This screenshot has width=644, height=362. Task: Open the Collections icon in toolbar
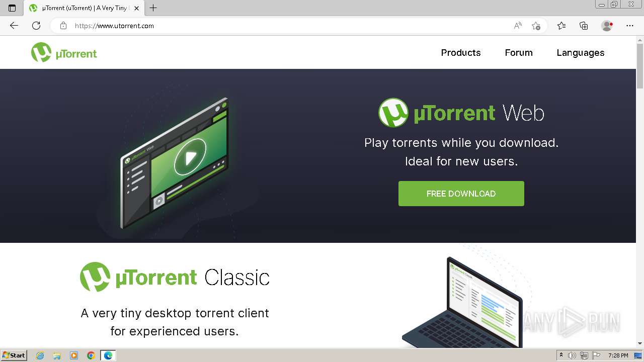[x=584, y=26]
